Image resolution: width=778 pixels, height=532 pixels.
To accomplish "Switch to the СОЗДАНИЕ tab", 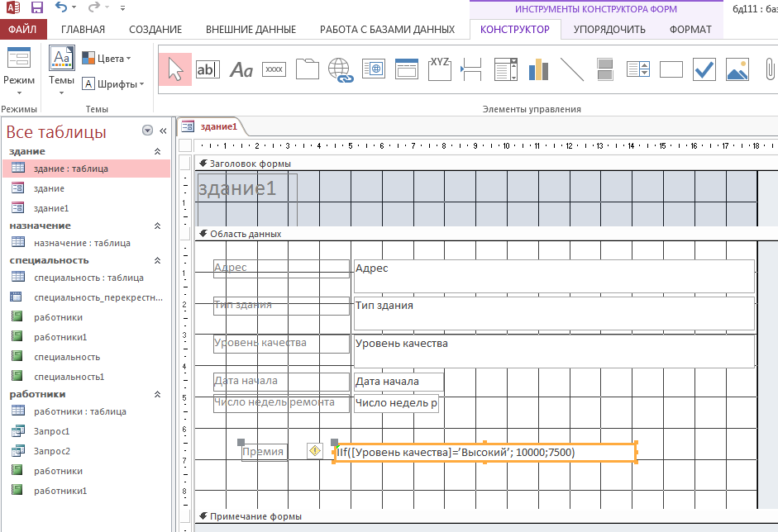I will (155, 29).
